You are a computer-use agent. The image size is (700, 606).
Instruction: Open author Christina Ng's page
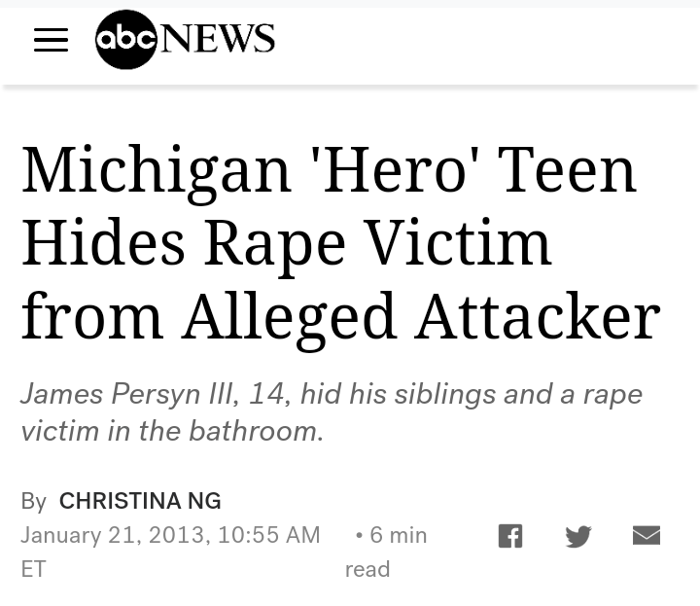(x=140, y=501)
